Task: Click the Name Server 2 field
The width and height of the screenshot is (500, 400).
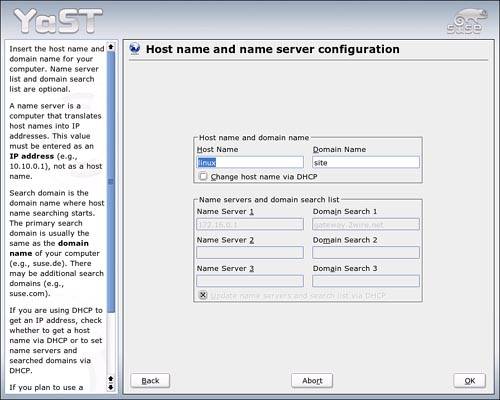Action: click(250, 253)
